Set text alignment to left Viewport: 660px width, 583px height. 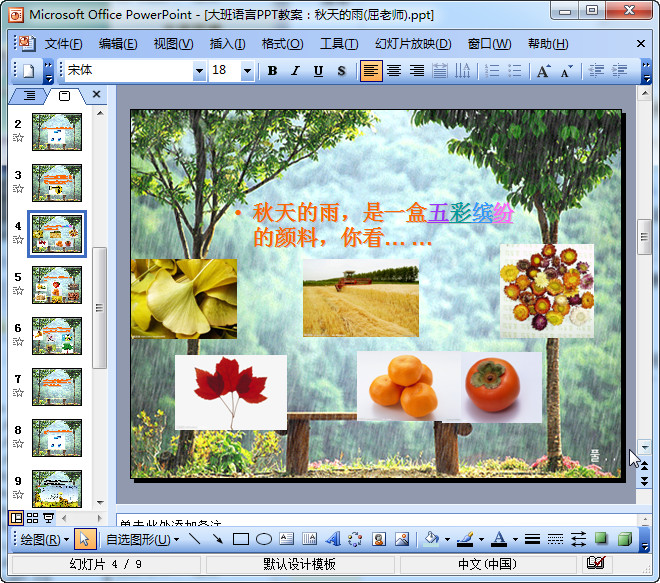[371, 70]
